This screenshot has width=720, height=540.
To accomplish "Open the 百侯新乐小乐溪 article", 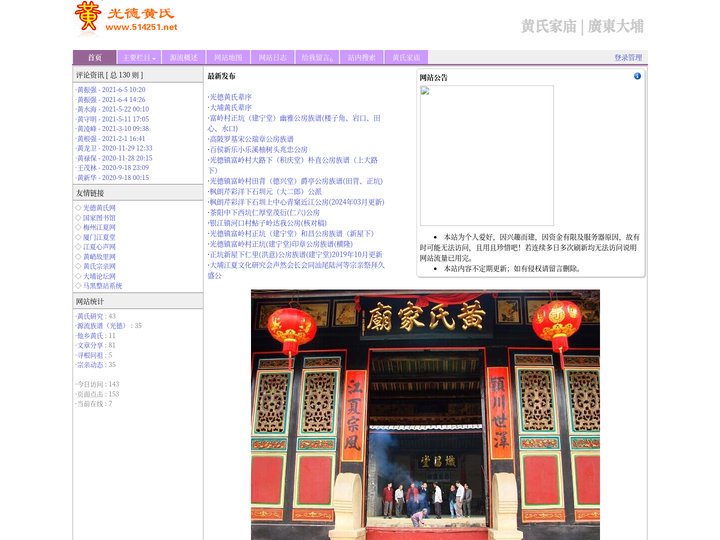I will pos(258,149).
